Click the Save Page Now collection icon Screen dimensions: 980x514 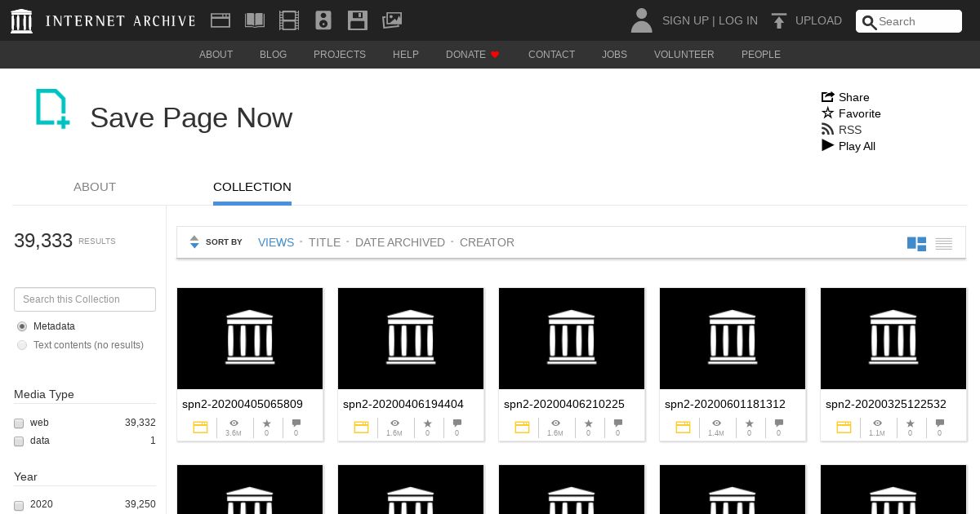coord(52,109)
